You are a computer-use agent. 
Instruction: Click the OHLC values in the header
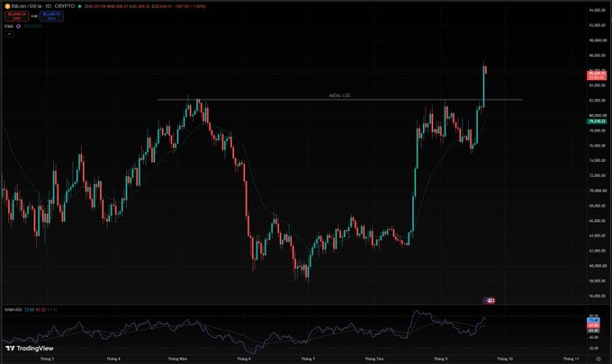click(145, 6)
